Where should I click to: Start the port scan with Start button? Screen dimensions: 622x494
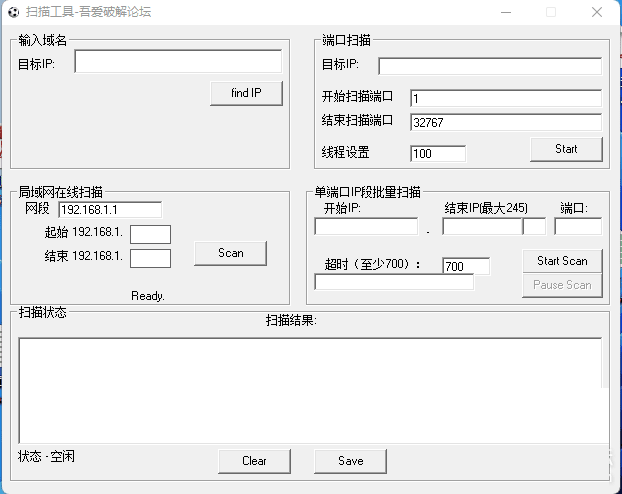click(566, 149)
